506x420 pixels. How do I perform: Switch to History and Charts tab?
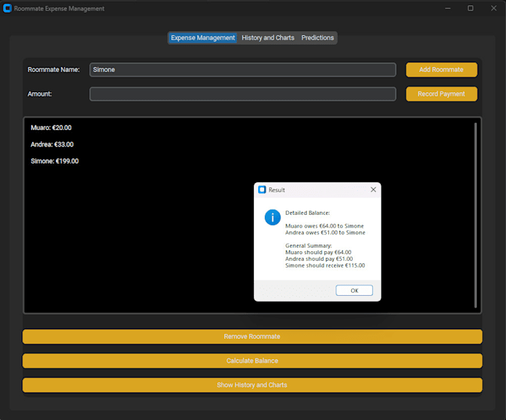pos(268,38)
